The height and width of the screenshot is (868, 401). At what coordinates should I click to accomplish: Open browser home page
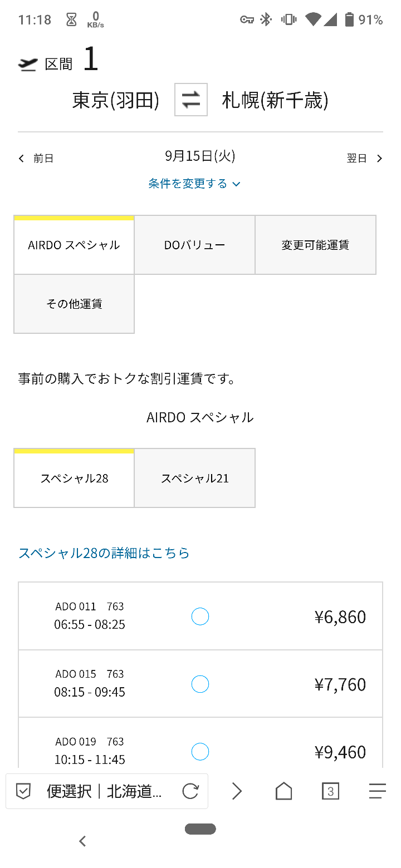(x=284, y=791)
